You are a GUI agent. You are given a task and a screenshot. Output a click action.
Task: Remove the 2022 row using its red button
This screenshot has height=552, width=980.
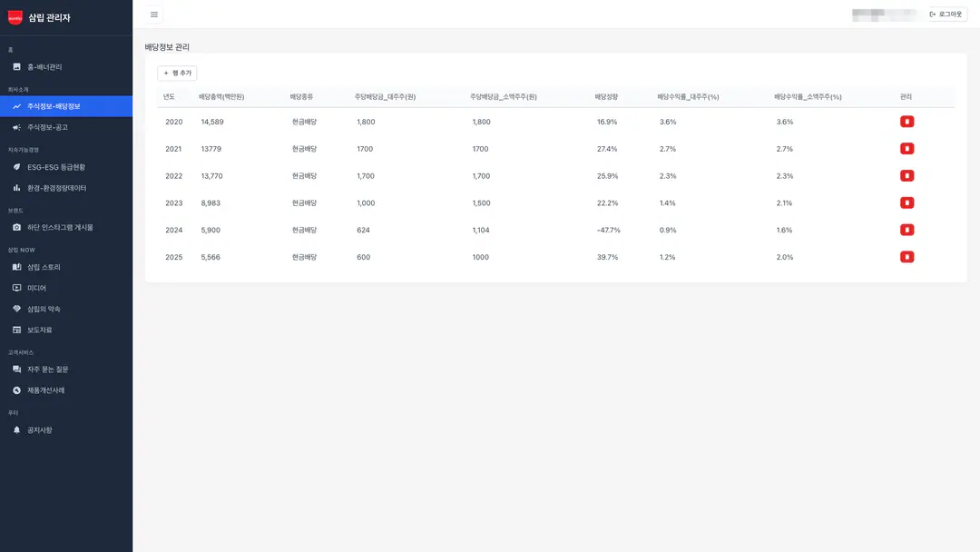coord(906,175)
